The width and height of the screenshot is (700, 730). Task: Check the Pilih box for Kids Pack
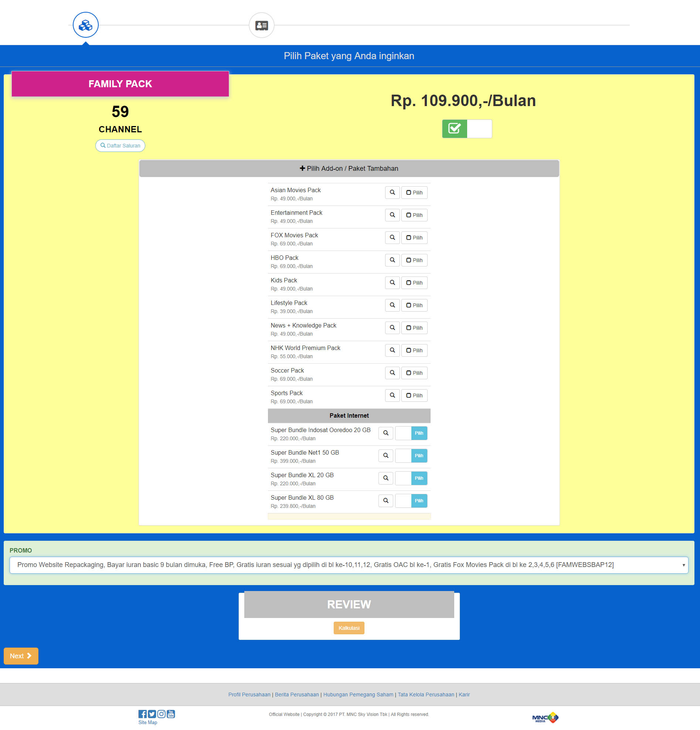[414, 283]
